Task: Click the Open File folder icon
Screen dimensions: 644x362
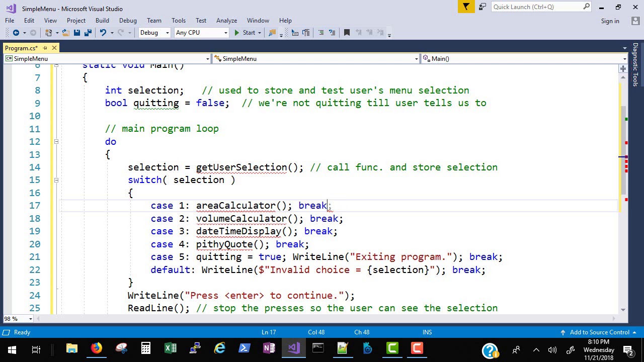Action: coord(65,33)
